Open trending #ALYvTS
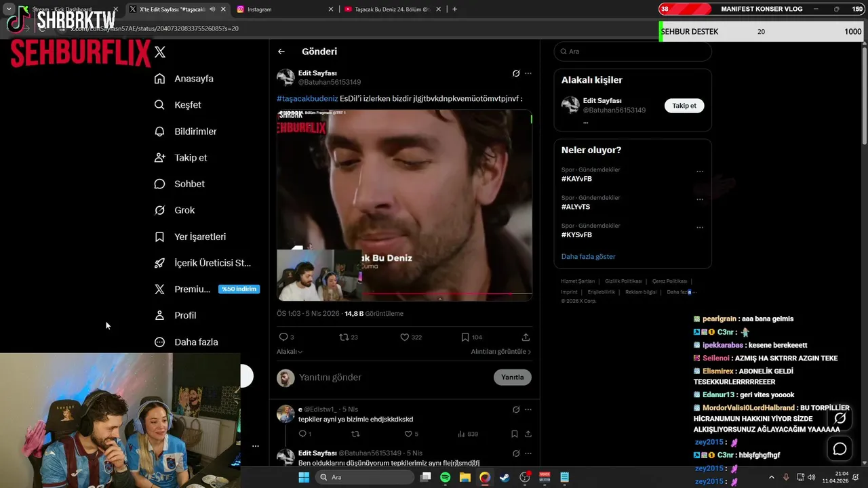 [576, 207]
